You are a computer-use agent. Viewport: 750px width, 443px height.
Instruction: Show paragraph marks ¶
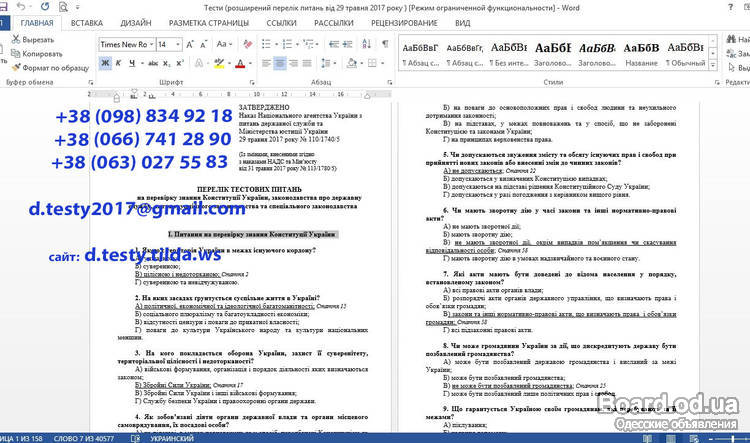click(385, 44)
